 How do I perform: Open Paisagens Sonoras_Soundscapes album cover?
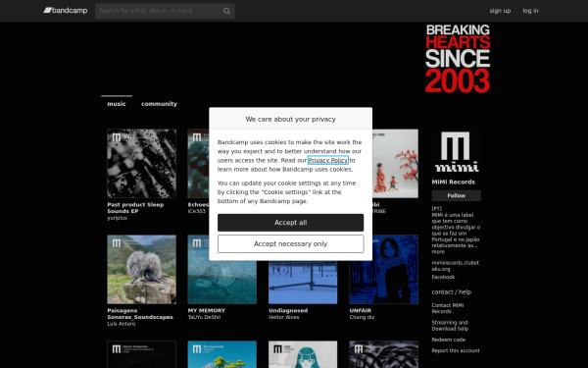[141, 269]
